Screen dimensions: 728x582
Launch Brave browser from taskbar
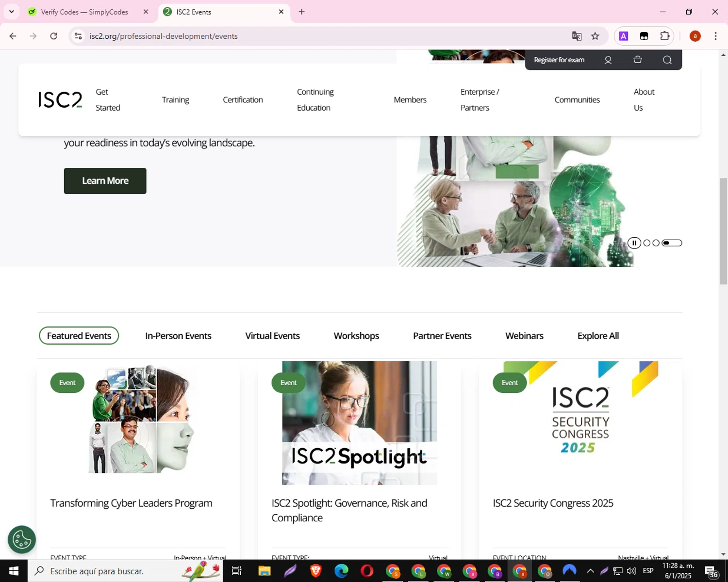pyautogui.click(x=316, y=571)
